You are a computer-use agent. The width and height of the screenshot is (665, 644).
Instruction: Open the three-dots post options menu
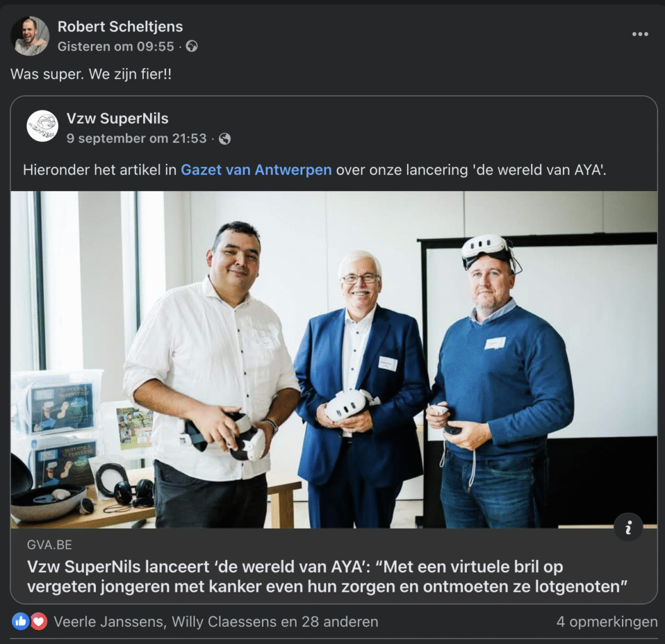[640, 34]
